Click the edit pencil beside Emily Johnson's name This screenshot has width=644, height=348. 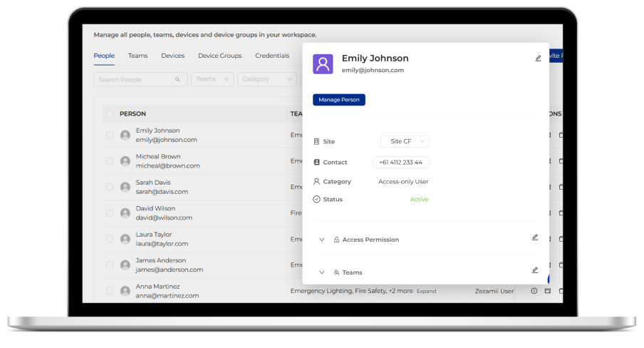coord(538,58)
